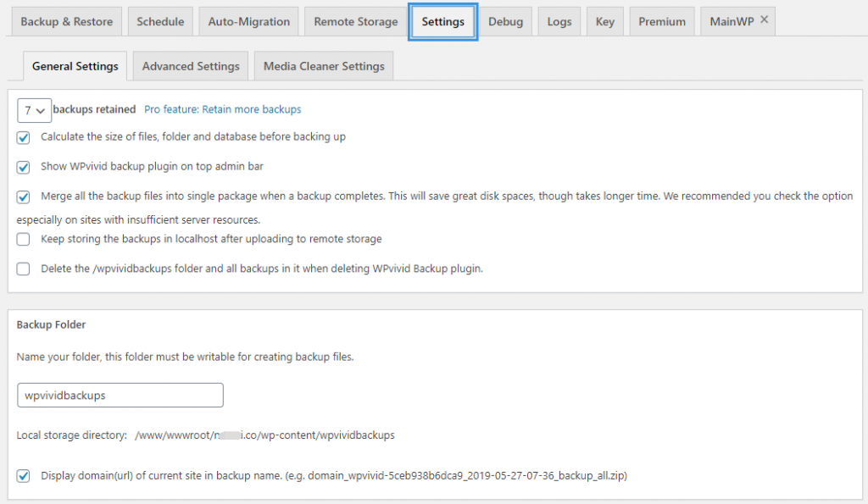This screenshot has height=504, width=868.
Task: Open the backups retained dropdown
Action: (34, 110)
